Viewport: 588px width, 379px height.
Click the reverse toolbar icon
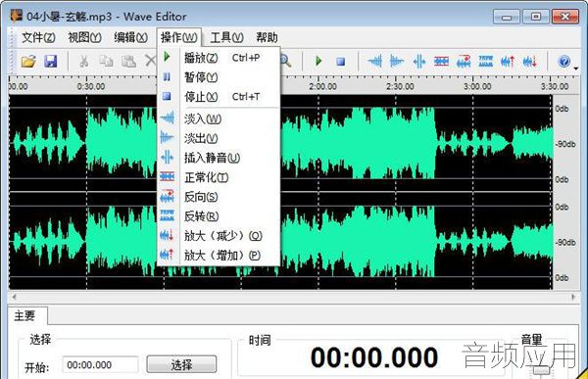[x=464, y=61]
